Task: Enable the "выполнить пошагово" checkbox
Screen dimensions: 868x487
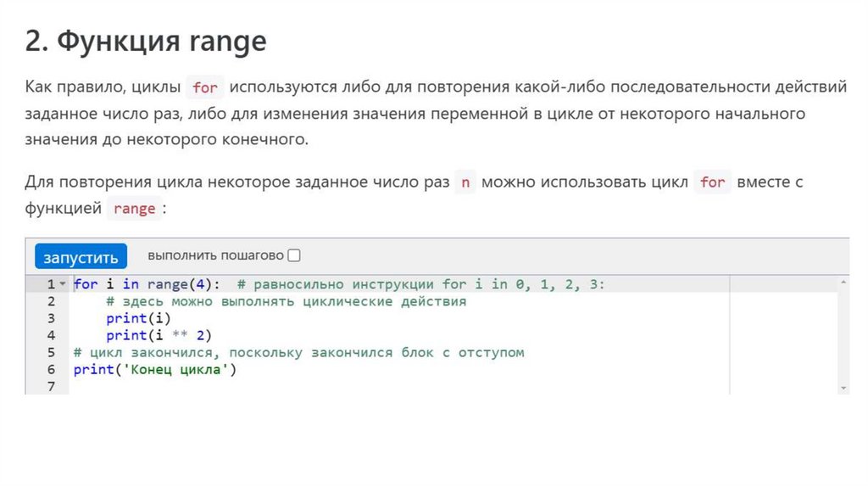Action: 294,255
